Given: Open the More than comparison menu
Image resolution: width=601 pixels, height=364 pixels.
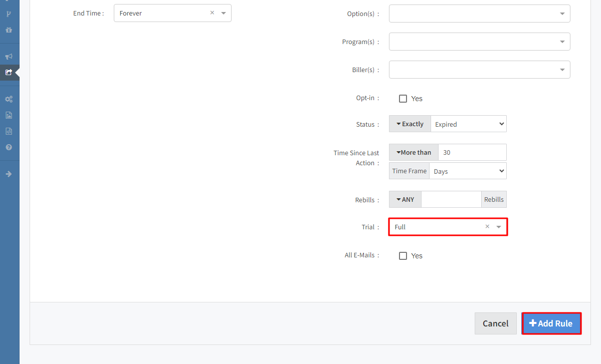Looking at the screenshot, I should click(414, 152).
